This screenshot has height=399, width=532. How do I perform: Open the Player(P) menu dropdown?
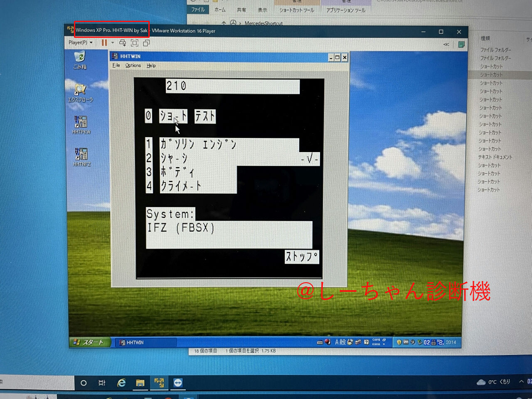click(80, 42)
